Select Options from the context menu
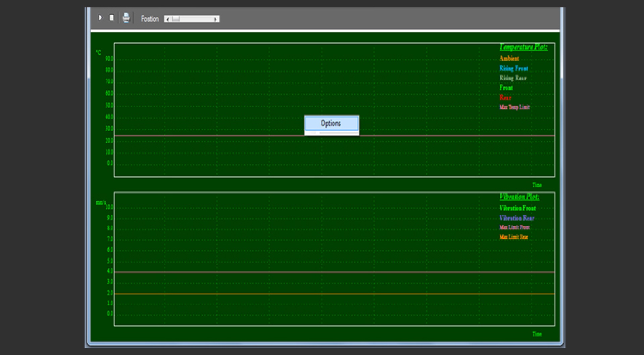This screenshot has width=644, height=355. coord(331,124)
